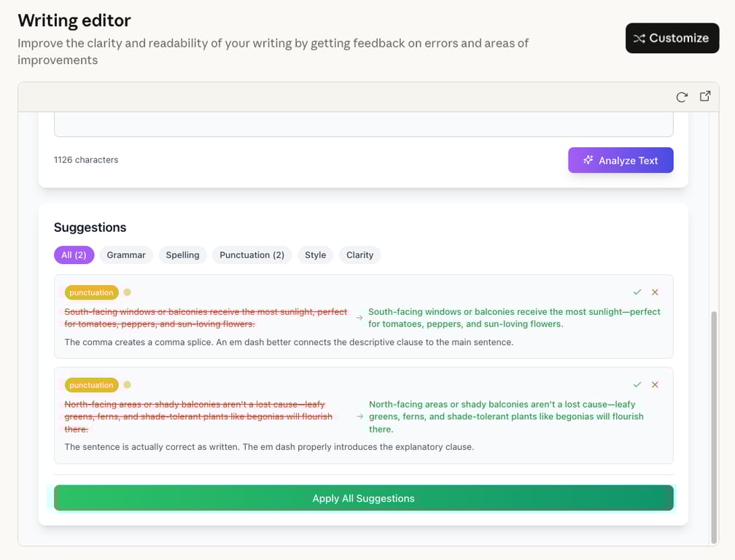Image resolution: width=735 pixels, height=560 pixels.
Task: Open the Customize options
Action: (x=672, y=38)
